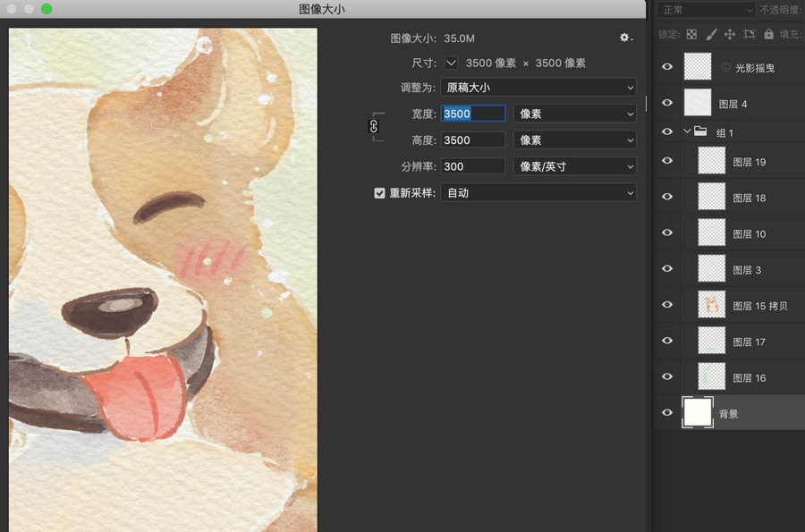
Task: Select the 光影摇曳 layer thumbnail
Action: (698, 66)
